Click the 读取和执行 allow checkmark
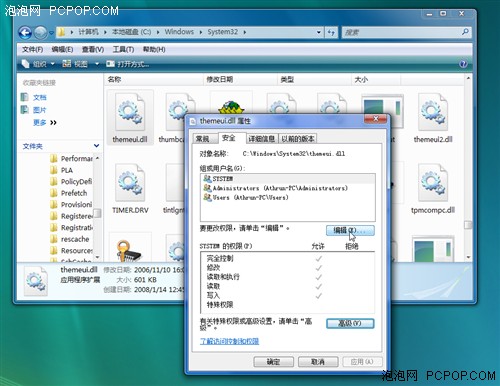 [x=319, y=277]
